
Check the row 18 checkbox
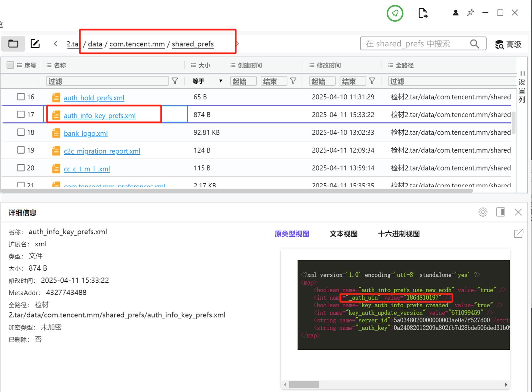(x=21, y=132)
